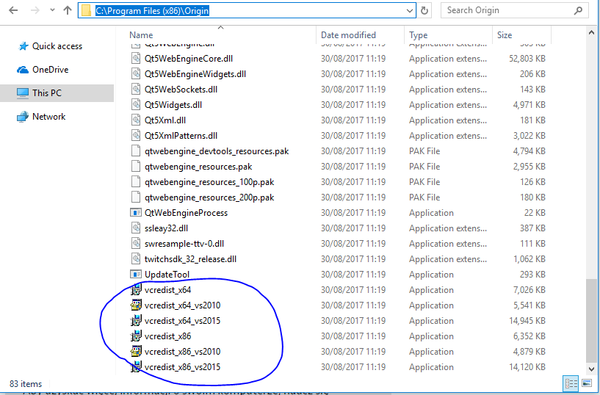Select the twitchsdk_32_release.dll file icon
Viewport: 600px width, 395px height.
pos(136,259)
